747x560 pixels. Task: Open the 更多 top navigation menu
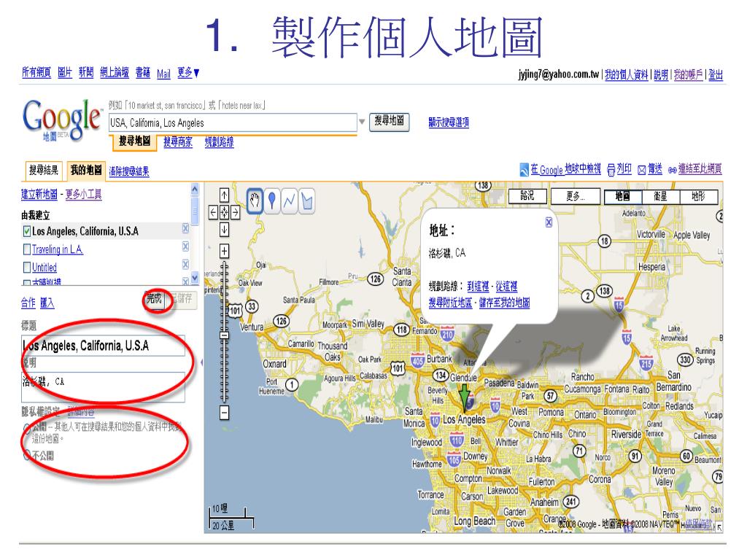click(x=188, y=73)
